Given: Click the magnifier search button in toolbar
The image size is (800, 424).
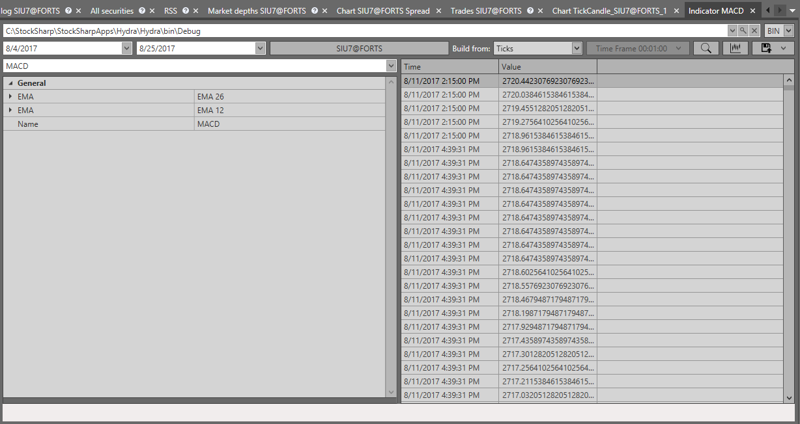Looking at the screenshot, I should [706, 48].
